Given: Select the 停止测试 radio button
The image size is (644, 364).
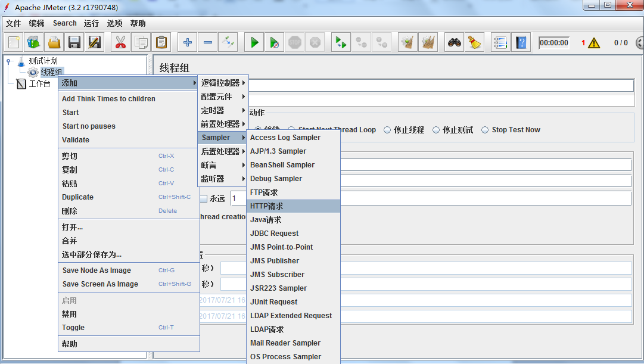Looking at the screenshot, I should pyautogui.click(x=436, y=130).
